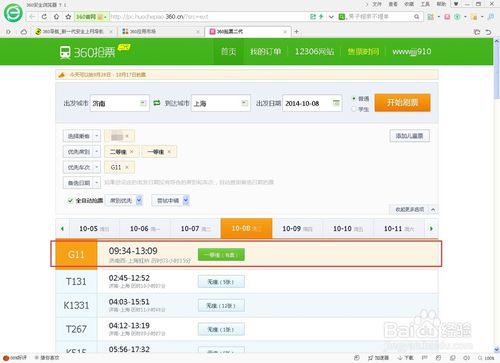
Task: Collapse options with 收起更多选项
Action: (x=413, y=209)
